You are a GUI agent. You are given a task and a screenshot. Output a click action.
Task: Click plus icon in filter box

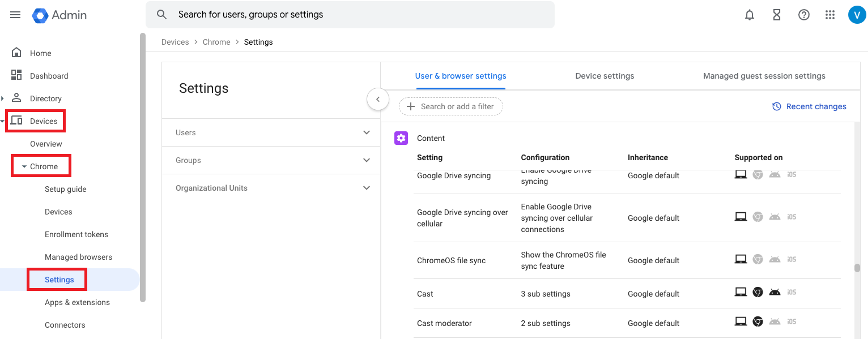click(411, 106)
